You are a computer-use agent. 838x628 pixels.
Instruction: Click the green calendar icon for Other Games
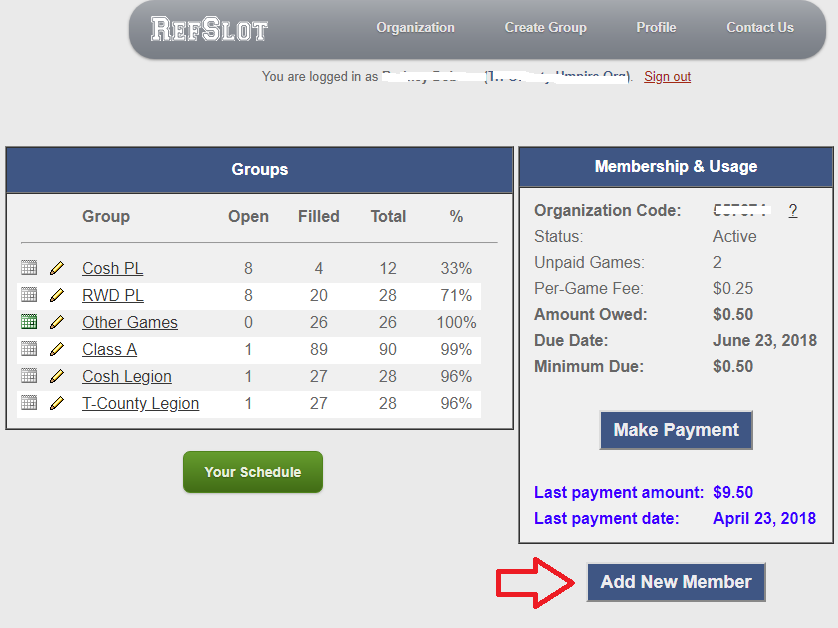(x=29, y=322)
